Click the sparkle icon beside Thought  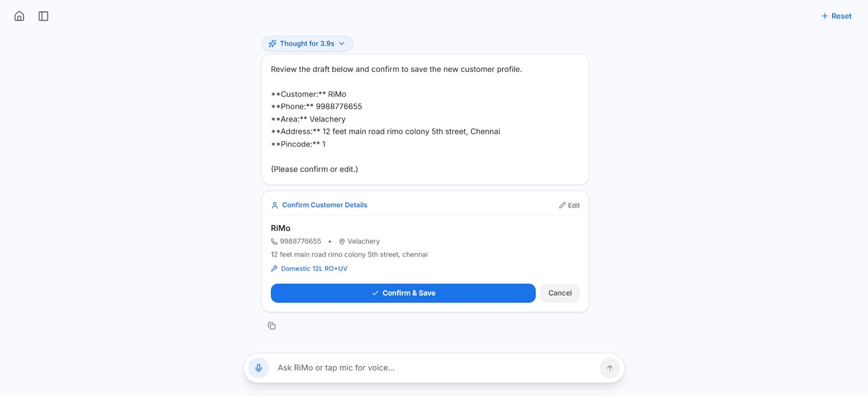272,44
